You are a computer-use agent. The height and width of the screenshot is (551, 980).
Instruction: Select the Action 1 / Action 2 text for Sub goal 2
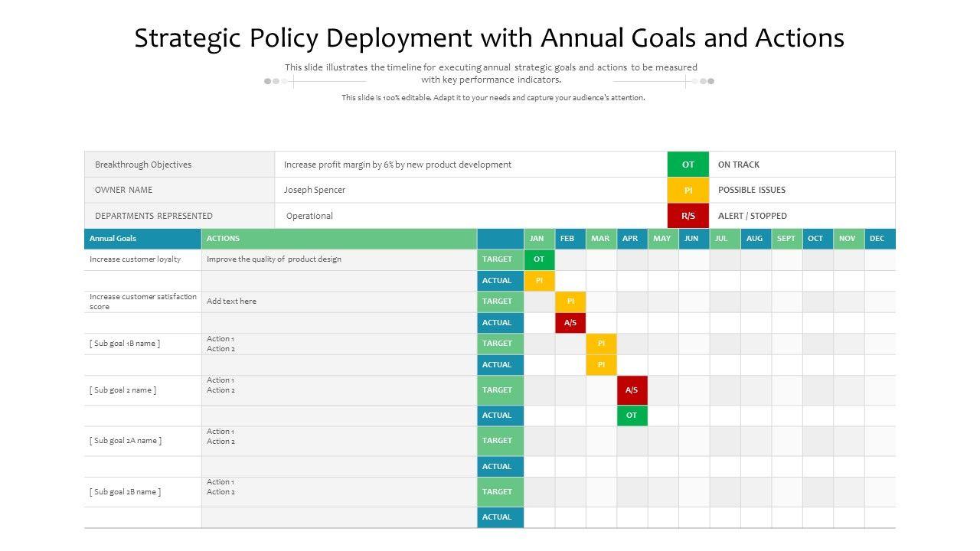tap(220, 385)
